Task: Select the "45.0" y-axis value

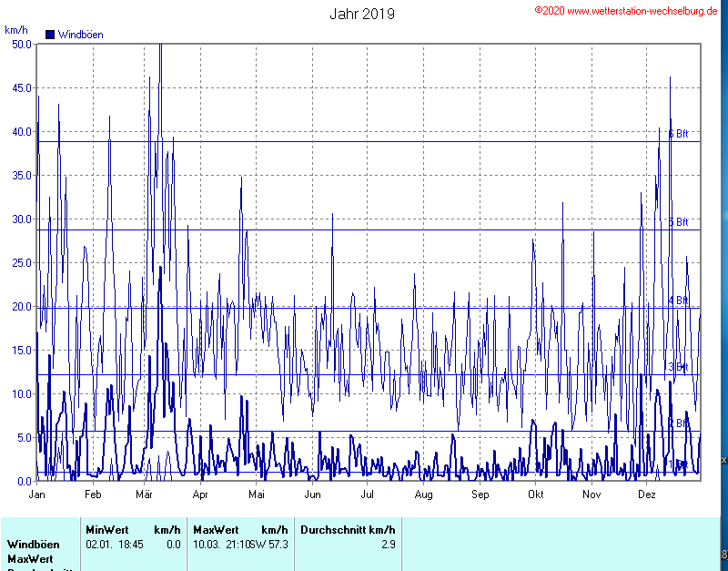Action: click(x=22, y=88)
